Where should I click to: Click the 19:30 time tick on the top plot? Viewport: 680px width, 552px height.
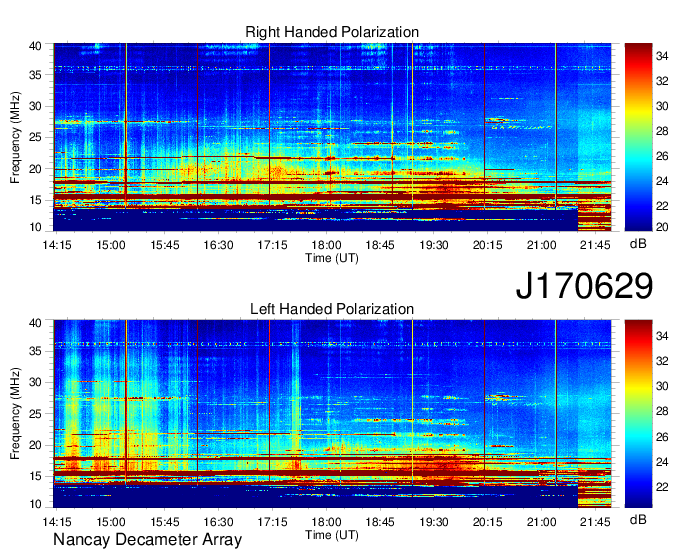click(434, 245)
